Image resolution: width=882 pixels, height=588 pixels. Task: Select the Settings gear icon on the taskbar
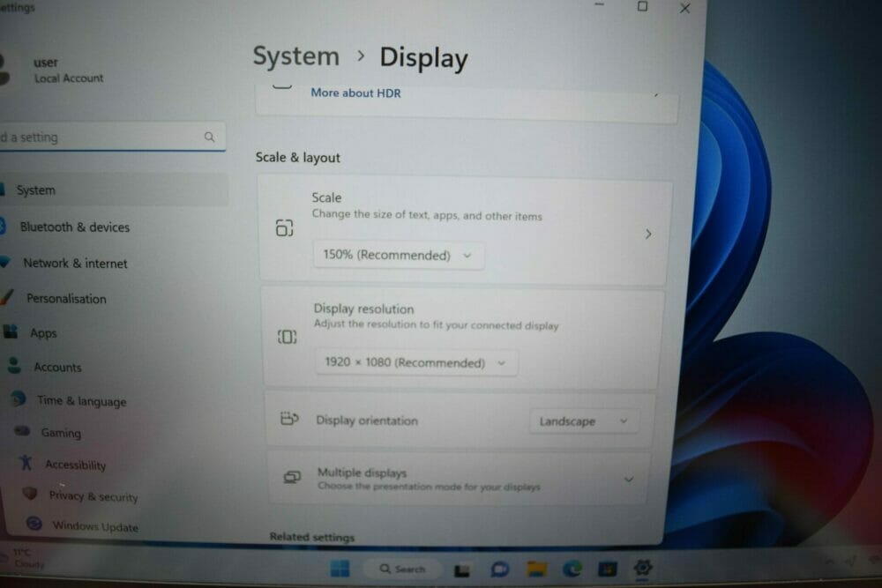(642, 568)
